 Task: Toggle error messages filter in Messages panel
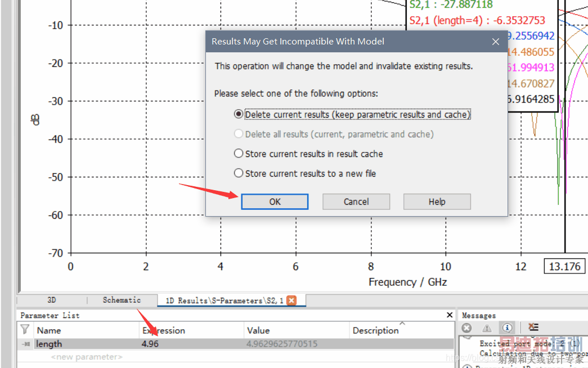coord(466,328)
